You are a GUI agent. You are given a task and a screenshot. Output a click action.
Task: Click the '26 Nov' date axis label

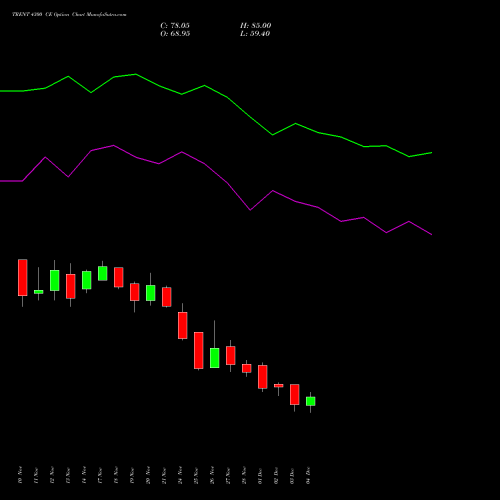point(212,475)
